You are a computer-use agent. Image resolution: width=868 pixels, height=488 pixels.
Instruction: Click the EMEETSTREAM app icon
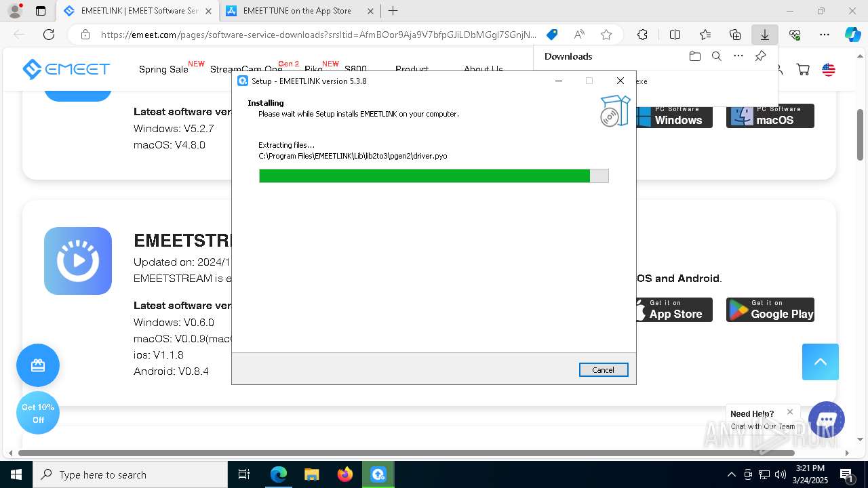[x=78, y=261]
